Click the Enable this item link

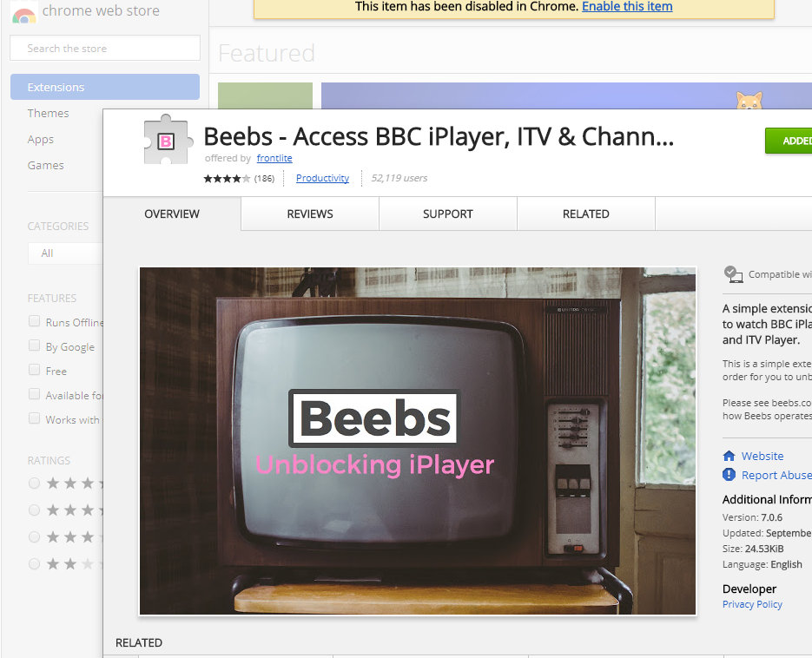click(627, 7)
